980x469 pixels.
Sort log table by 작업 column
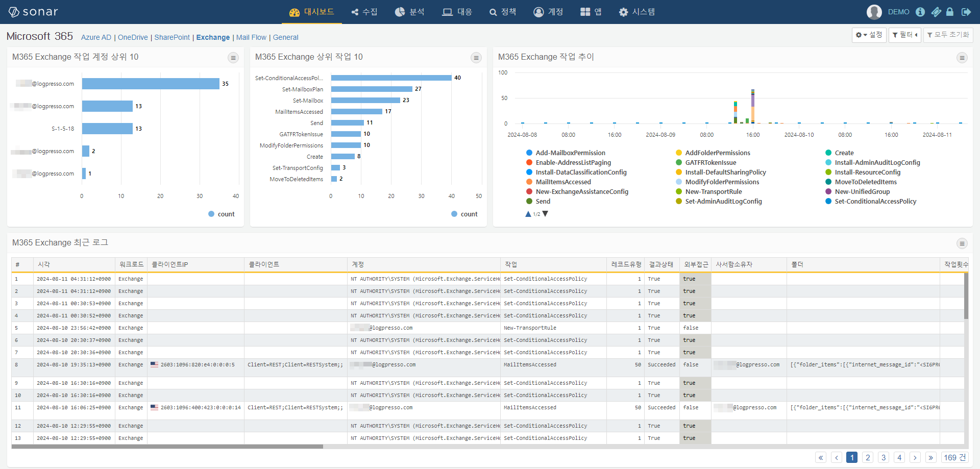click(x=554, y=264)
